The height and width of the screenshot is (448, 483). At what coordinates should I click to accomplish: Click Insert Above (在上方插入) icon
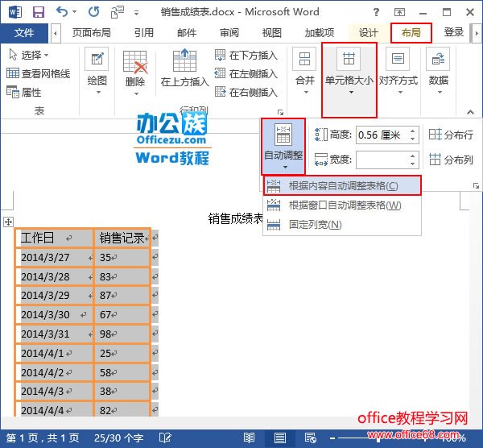[184, 60]
